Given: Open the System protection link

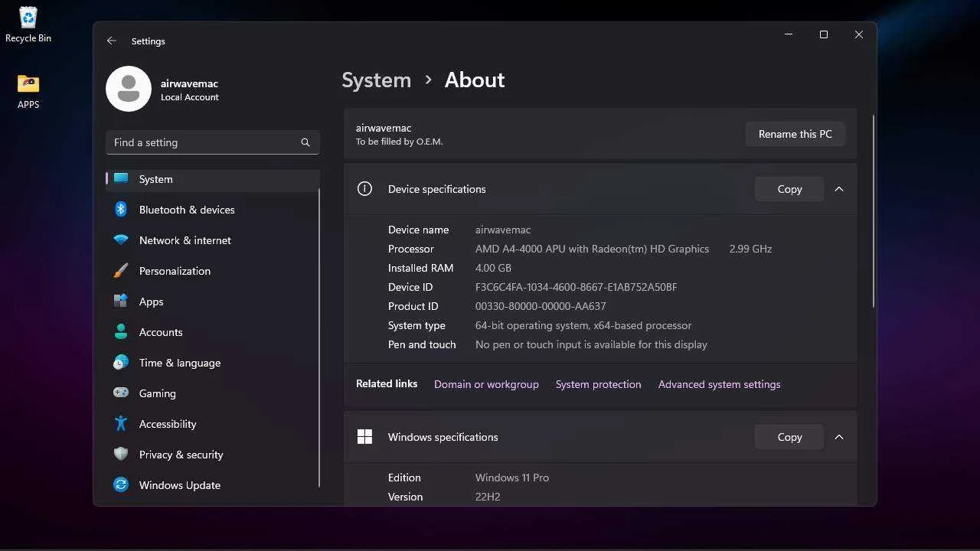Looking at the screenshot, I should coord(599,384).
